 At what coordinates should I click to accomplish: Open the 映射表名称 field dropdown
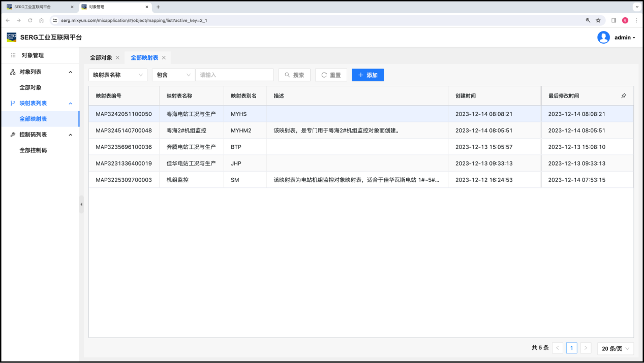pyautogui.click(x=118, y=75)
